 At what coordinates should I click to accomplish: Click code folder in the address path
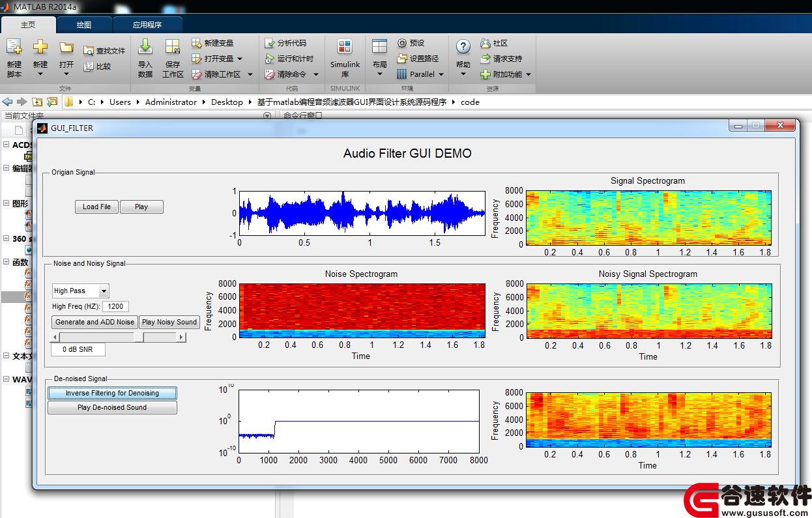470,102
